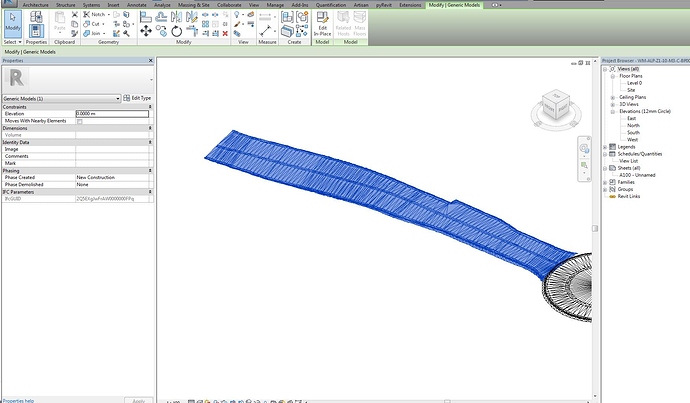The image size is (690, 403).
Task: Open the Steering Wheels navigation icon
Action: pos(584,148)
